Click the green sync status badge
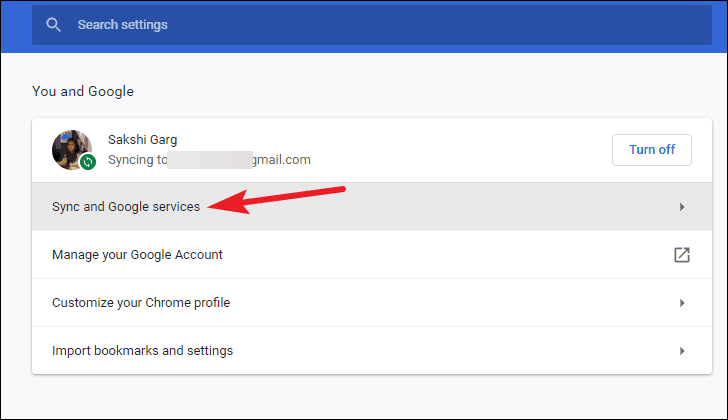This screenshot has width=728, height=420. point(88,162)
